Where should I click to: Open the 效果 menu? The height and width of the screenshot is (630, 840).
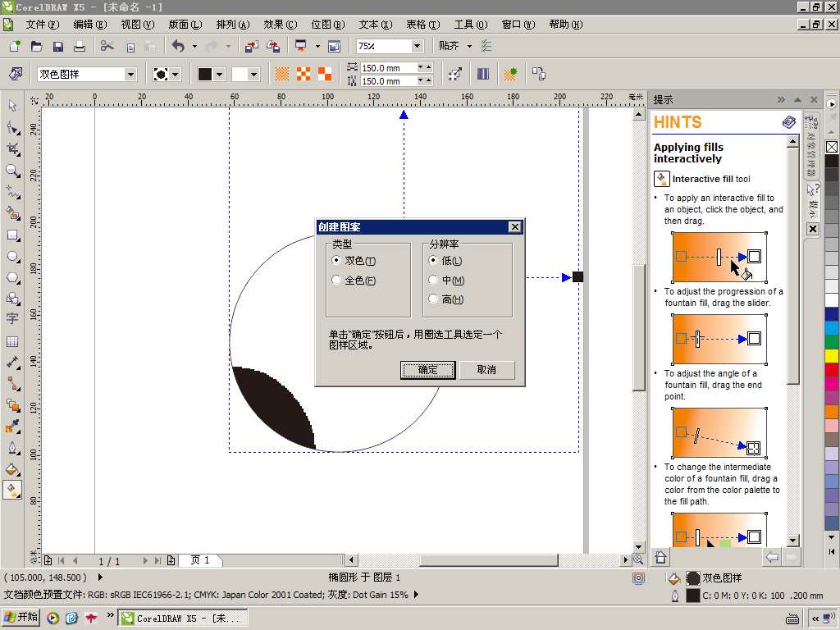280,25
